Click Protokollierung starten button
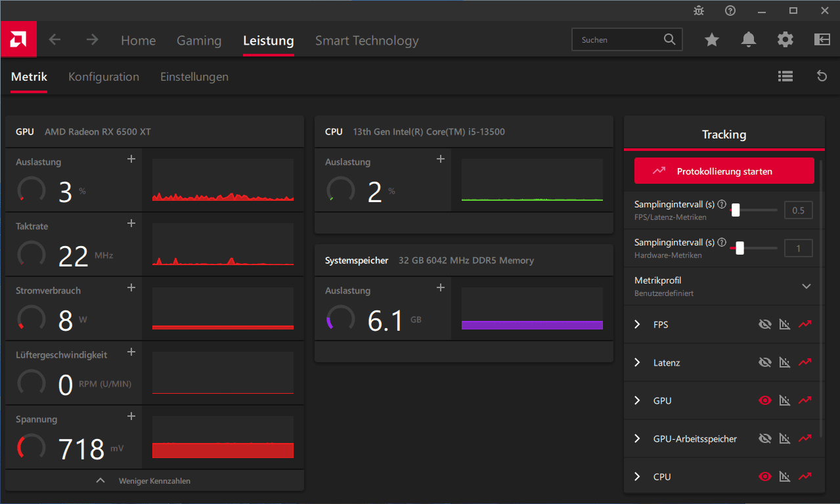 coord(724,171)
